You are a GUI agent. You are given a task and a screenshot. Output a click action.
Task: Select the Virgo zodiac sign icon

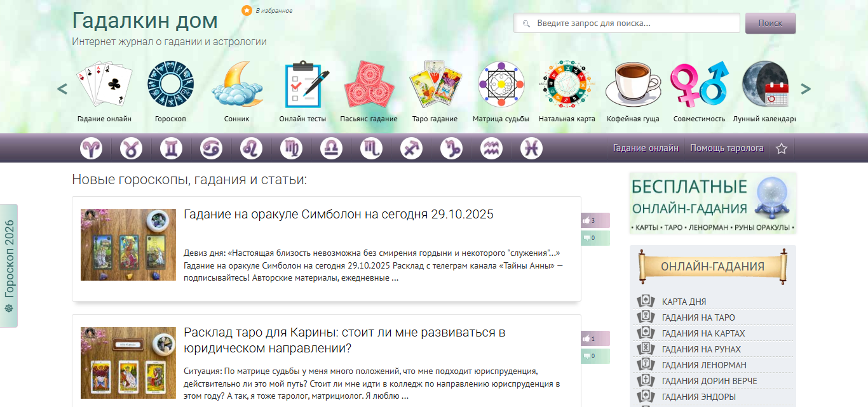(291, 149)
